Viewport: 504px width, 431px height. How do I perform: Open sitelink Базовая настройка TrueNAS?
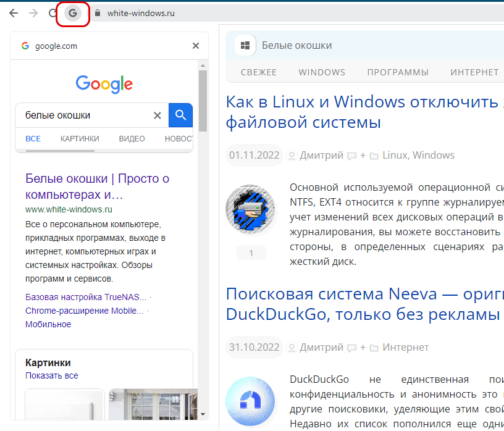tap(86, 297)
